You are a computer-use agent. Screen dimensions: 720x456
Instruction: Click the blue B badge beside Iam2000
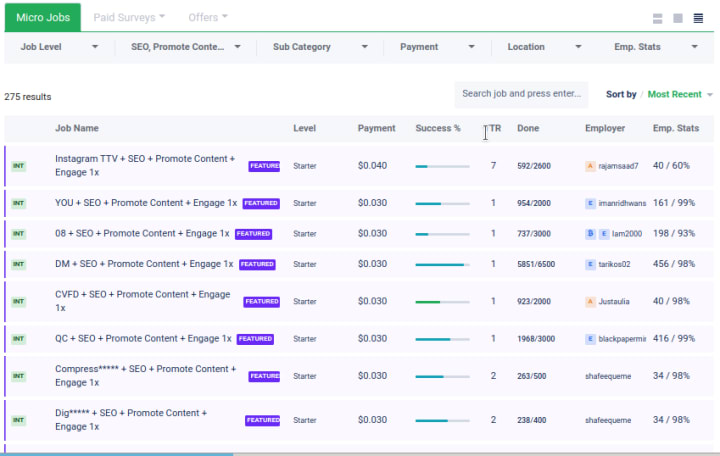590,234
